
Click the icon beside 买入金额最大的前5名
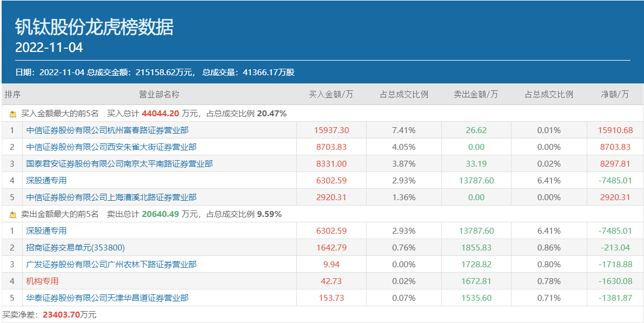point(13,114)
